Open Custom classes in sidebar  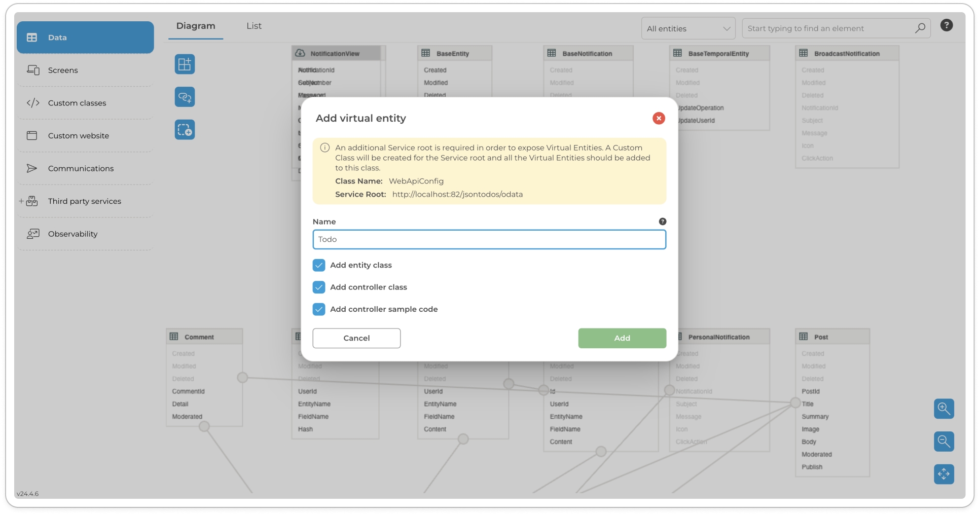[x=77, y=103]
